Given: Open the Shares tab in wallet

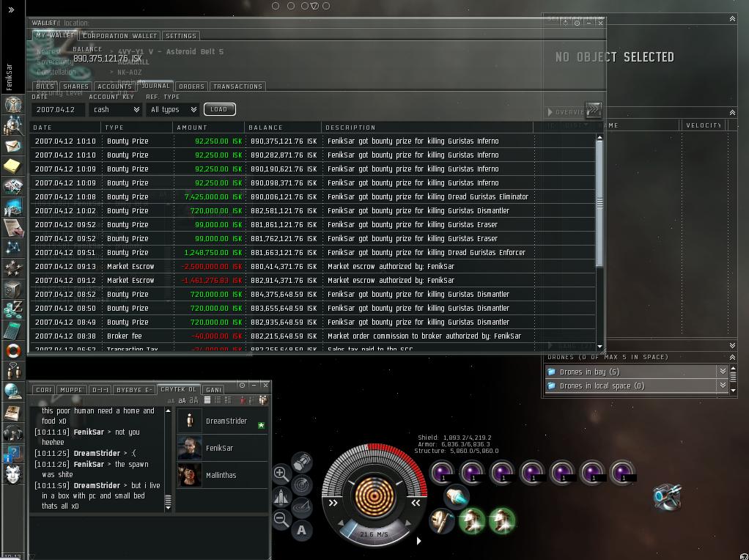Looking at the screenshot, I should point(75,86).
